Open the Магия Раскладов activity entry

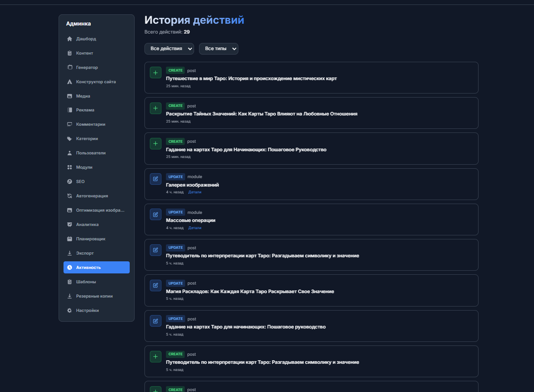(250, 291)
